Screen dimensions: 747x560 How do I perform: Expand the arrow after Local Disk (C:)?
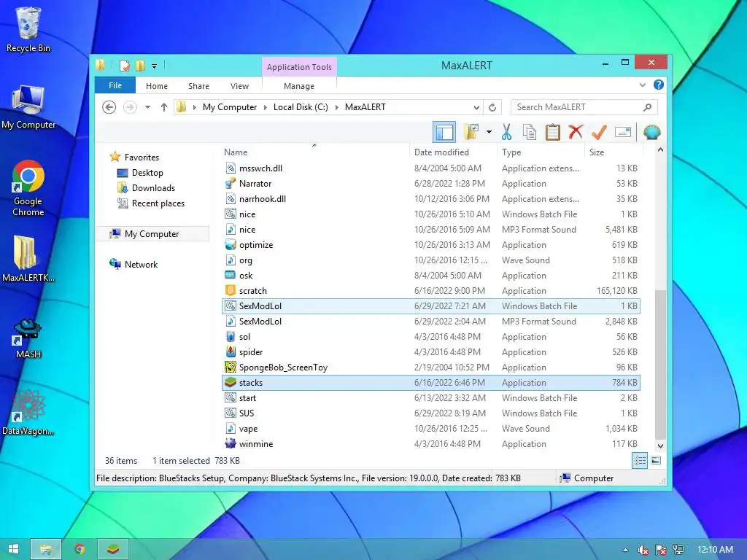pyautogui.click(x=337, y=107)
